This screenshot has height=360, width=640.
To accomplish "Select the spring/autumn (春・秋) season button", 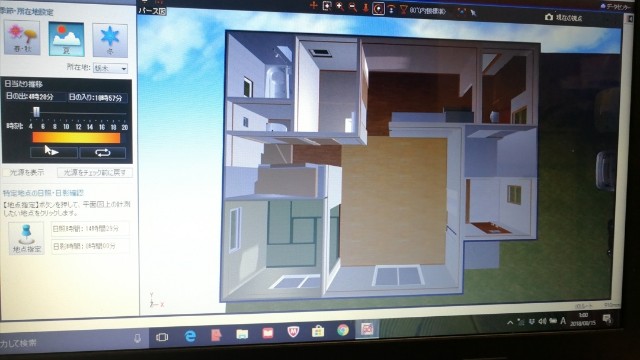I will pos(22,38).
